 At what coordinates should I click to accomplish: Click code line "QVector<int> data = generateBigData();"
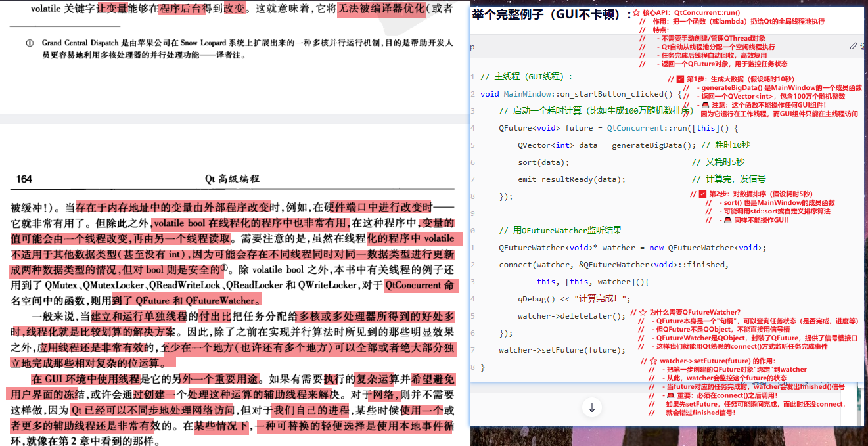click(606, 145)
